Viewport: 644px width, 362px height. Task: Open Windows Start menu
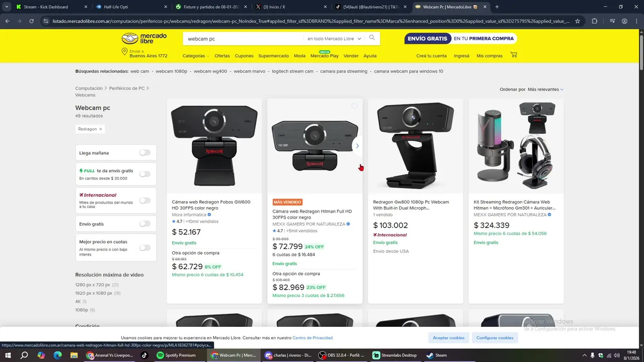click(x=8, y=355)
